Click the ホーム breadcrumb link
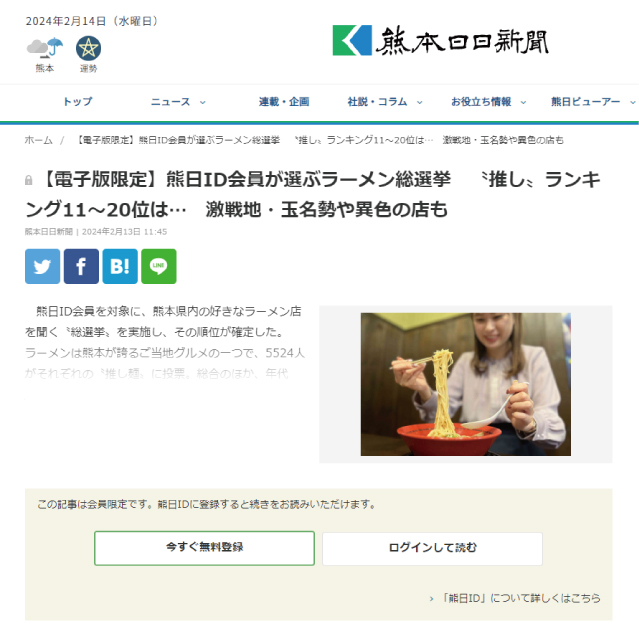This screenshot has width=639, height=627. coord(38,140)
